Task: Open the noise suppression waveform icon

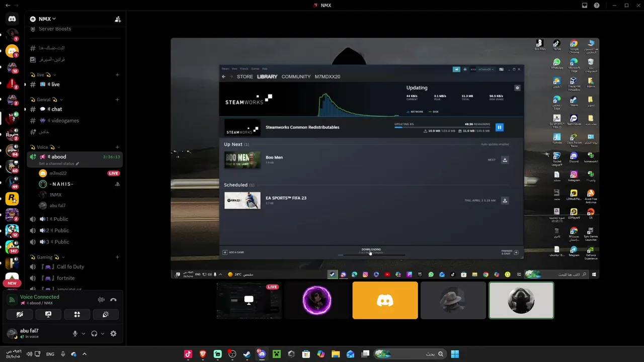Action: pyautogui.click(x=101, y=300)
